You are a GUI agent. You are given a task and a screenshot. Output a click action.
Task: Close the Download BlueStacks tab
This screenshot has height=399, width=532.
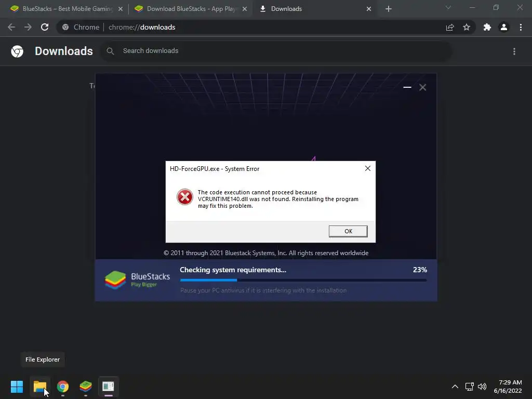click(245, 9)
